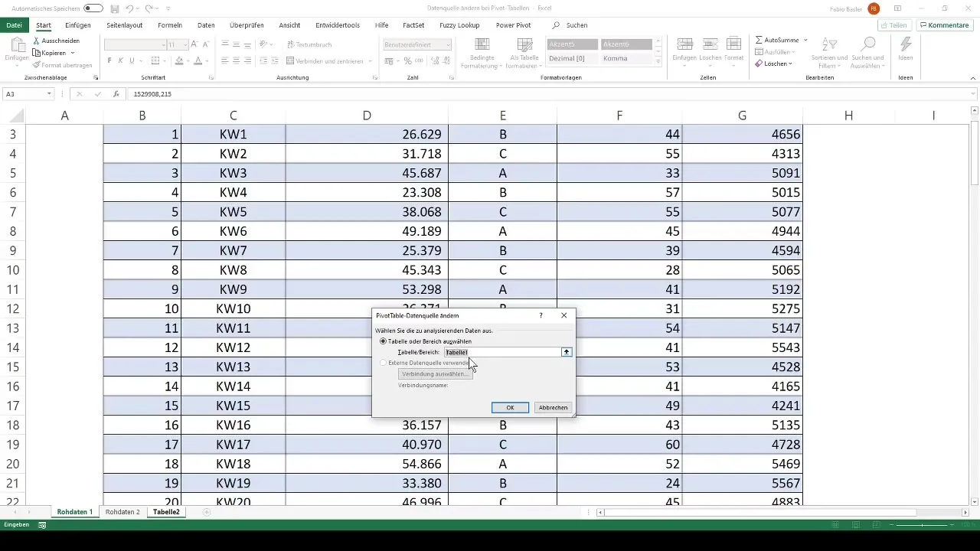Click the AutoSumme sigma icon

click(759, 40)
